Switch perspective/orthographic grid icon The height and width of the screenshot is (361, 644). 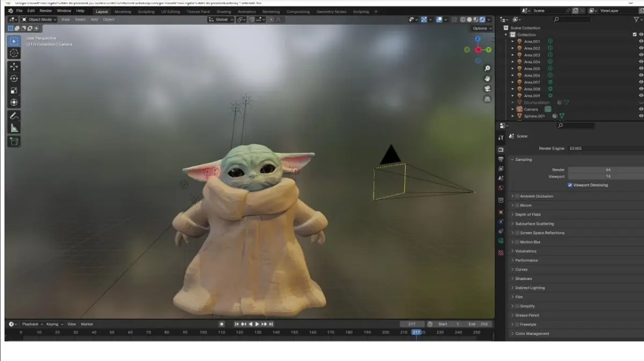click(487, 99)
